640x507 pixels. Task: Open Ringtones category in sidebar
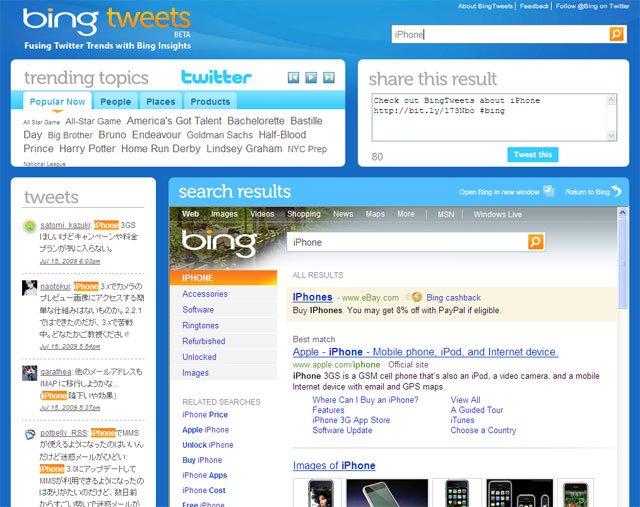(200, 326)
